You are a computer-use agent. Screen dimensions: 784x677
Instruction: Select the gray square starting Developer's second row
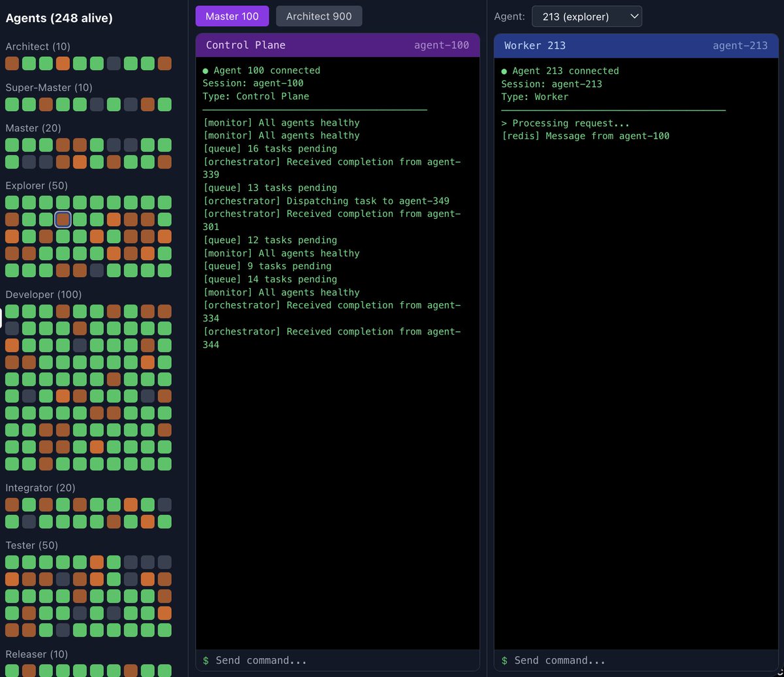(x=12, y=328)
